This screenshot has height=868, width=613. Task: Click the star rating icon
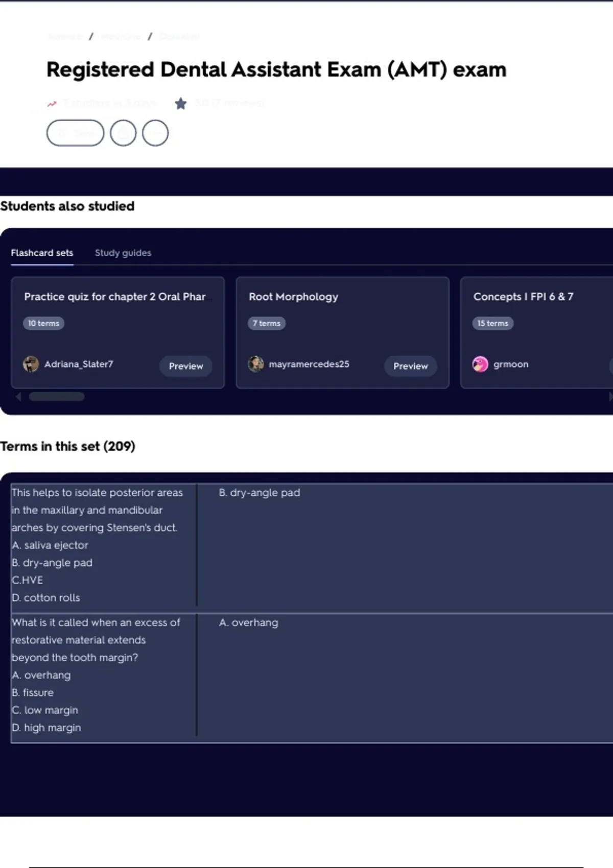coord(181,104)
